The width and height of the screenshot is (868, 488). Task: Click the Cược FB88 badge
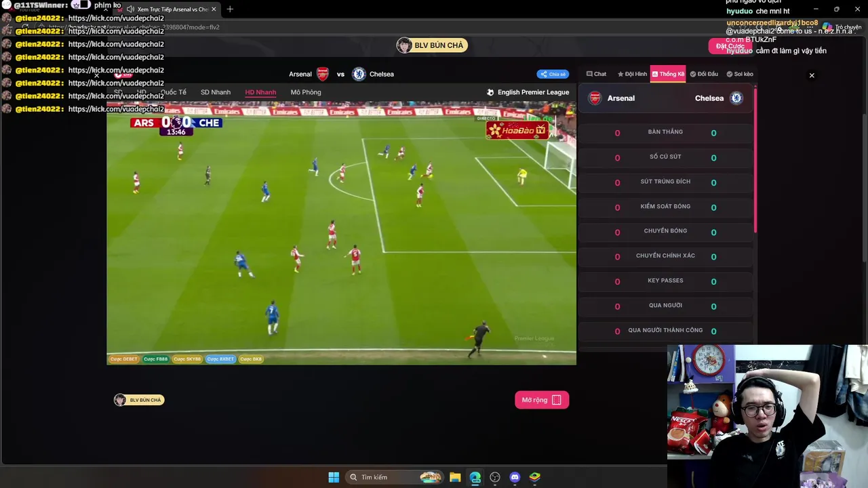coord(156,359)
